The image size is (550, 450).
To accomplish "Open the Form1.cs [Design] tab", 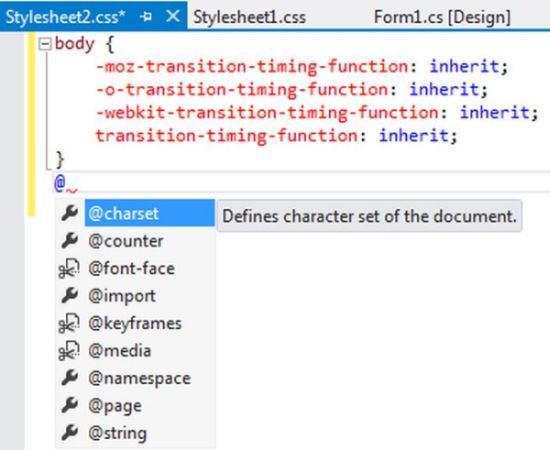I will pos(442,17).
